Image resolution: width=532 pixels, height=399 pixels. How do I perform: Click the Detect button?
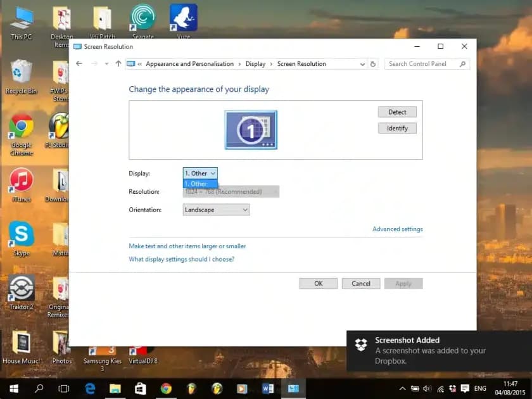397,112
